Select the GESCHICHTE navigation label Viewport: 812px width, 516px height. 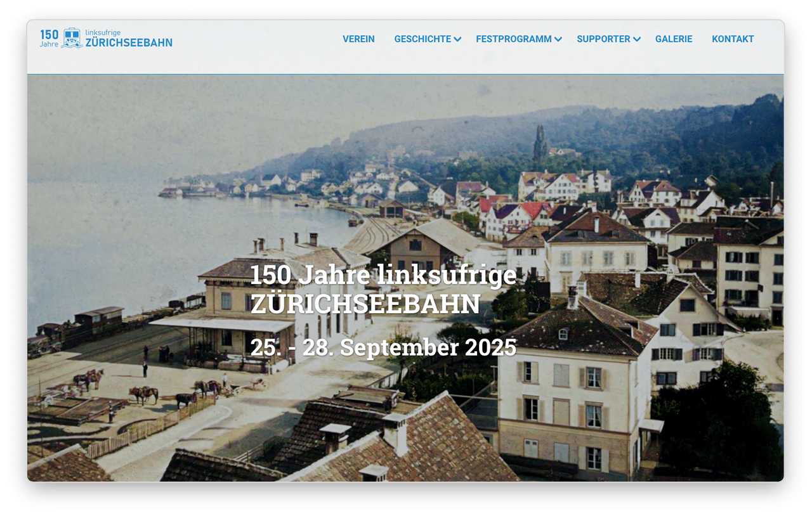tap(422, 39)
